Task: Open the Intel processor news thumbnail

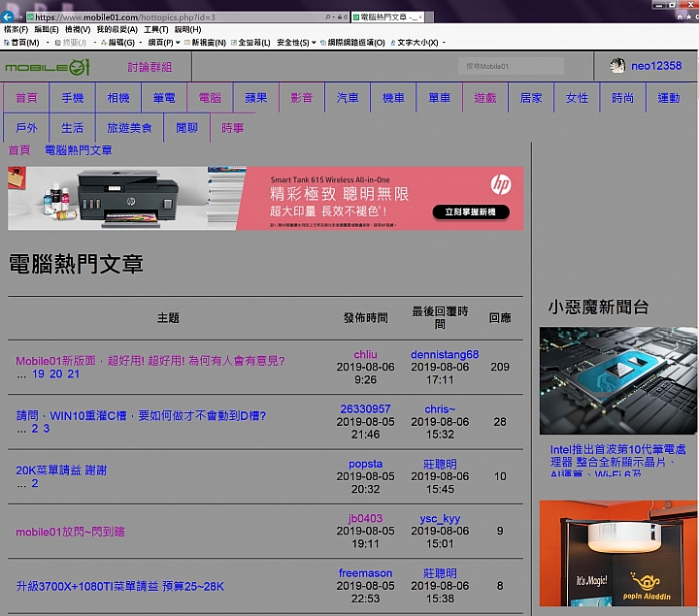Action: 617,380
